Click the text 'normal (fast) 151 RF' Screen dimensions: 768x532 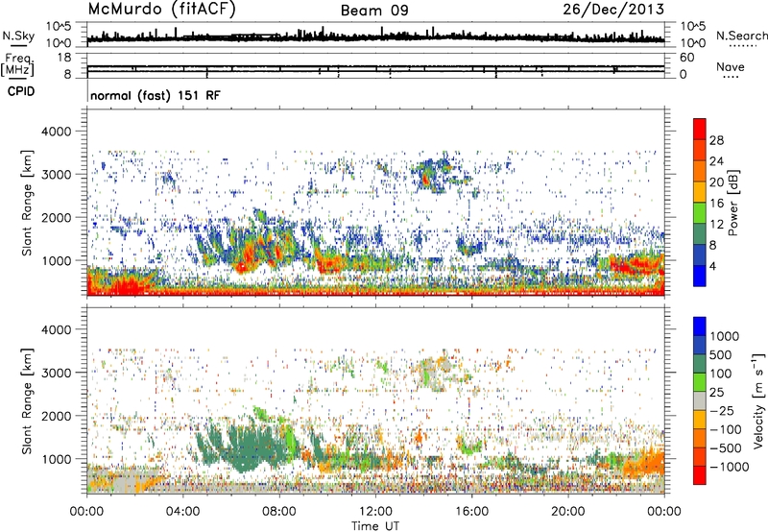pyautogui.click(x=156, y=95)
